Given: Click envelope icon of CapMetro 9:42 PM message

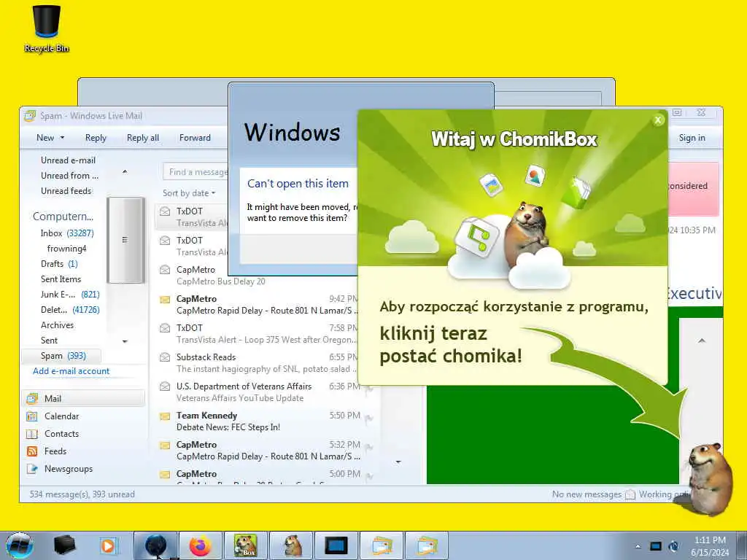Looking at the screenshot, I should point(165,300).
